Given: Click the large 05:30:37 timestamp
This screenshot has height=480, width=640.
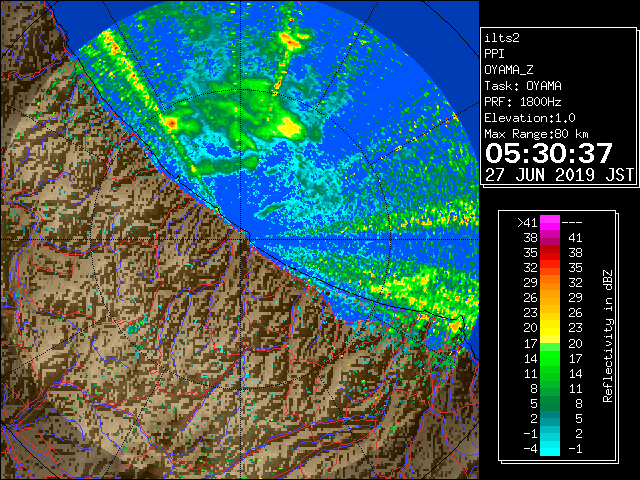Looking at the screenshot, I should pyautogui.click(x=549, y=153).
